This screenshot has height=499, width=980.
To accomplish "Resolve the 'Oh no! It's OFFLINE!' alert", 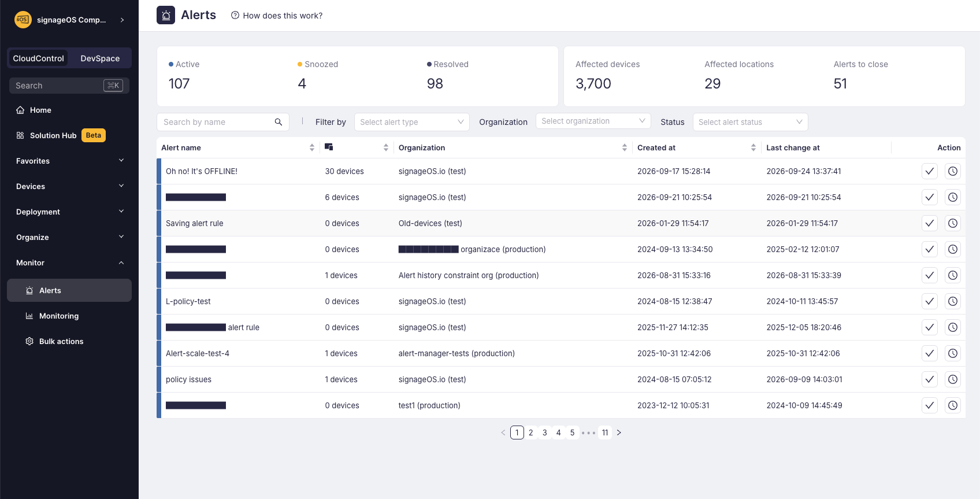I will coord(929,171).
